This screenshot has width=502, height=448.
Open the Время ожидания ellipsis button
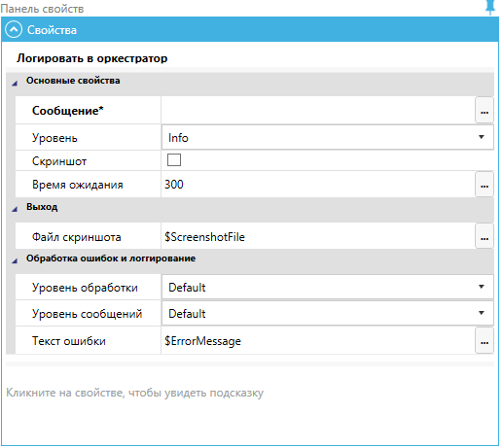click(x=484, y=185)
